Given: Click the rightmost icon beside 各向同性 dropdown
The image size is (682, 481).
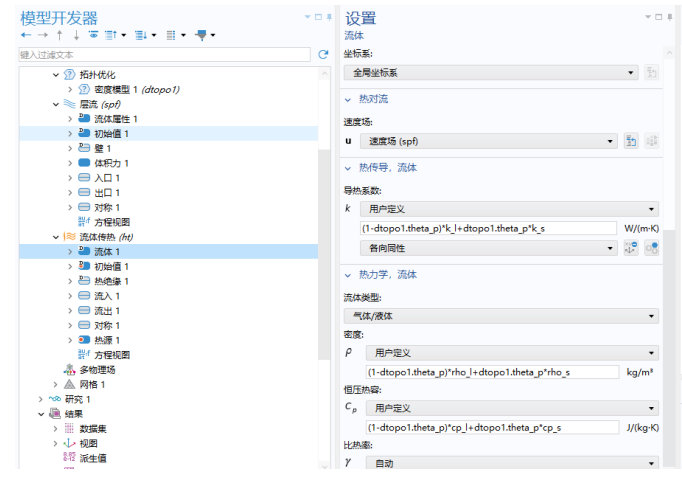Looking at the screenshot, I should pos(652,248).
